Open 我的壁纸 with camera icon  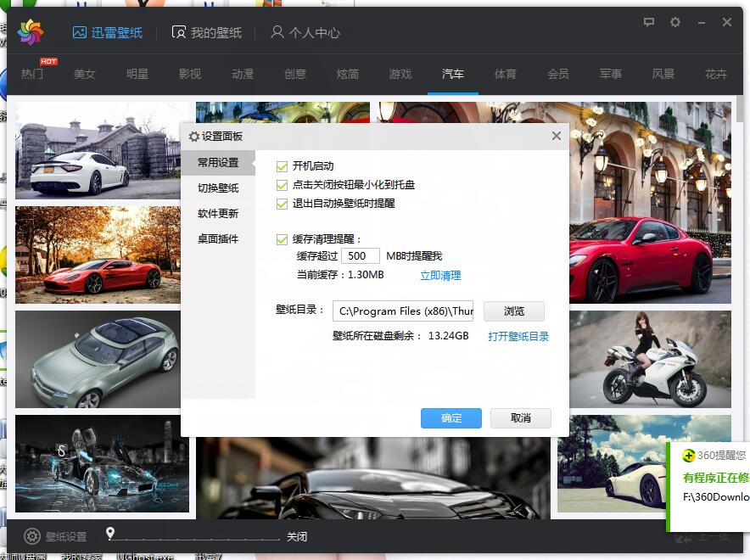pos(205,32)
